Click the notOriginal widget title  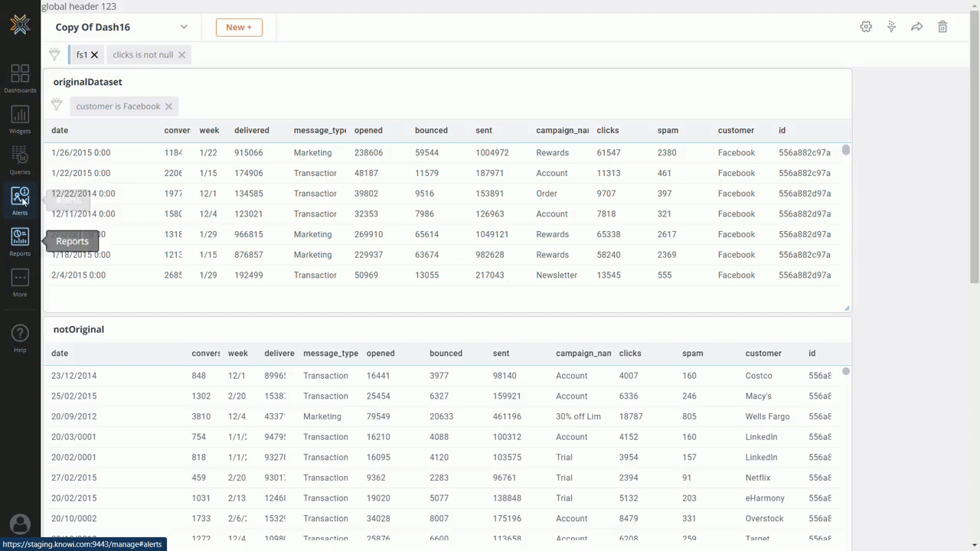coord(78,329)
